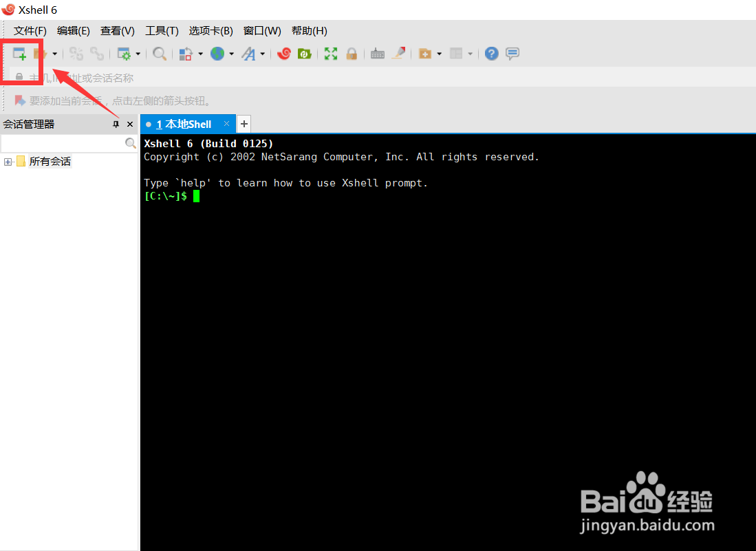
Task: Launch Xftp green toolbar icon
Action: [x=305, y=54]
